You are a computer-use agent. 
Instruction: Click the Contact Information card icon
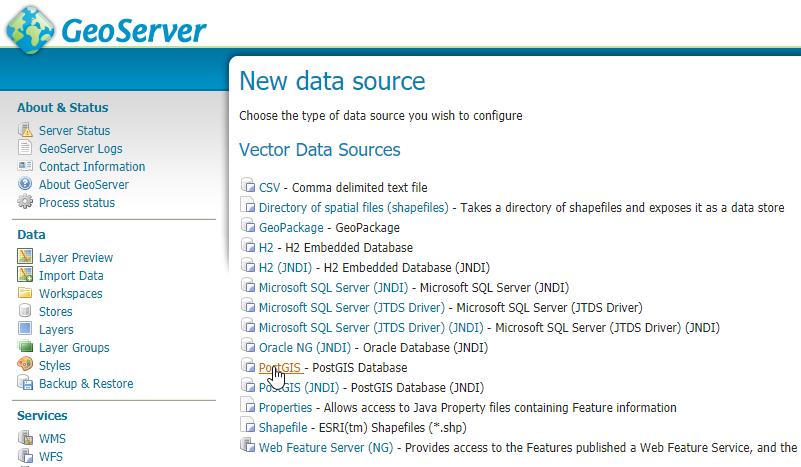pos(25,166)
